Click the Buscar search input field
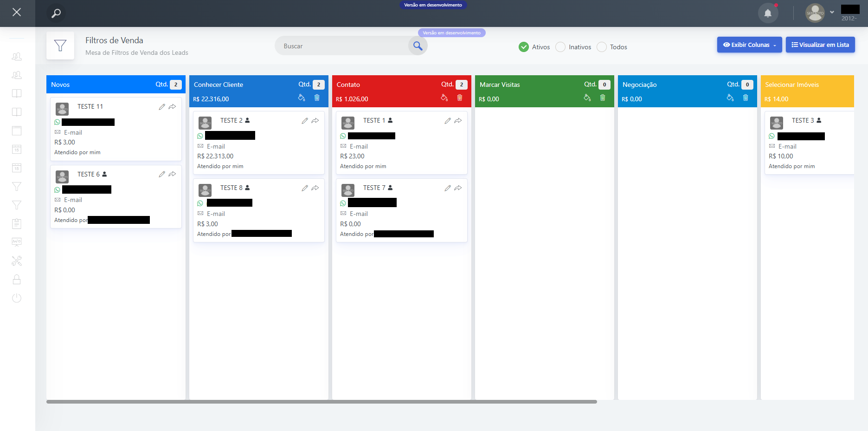This screenshot has height=431, width=868. pos(343,46)
